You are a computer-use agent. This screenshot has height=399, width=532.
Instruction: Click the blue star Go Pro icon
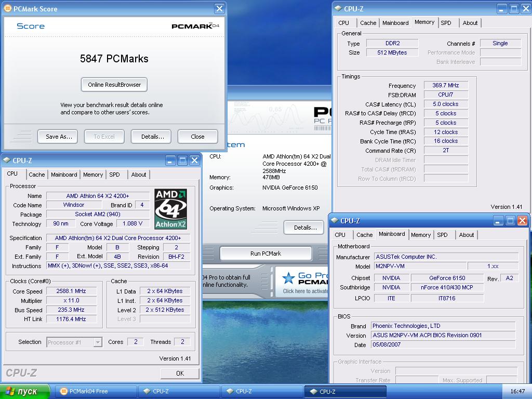pyautogui.click(x=288, y=278)
